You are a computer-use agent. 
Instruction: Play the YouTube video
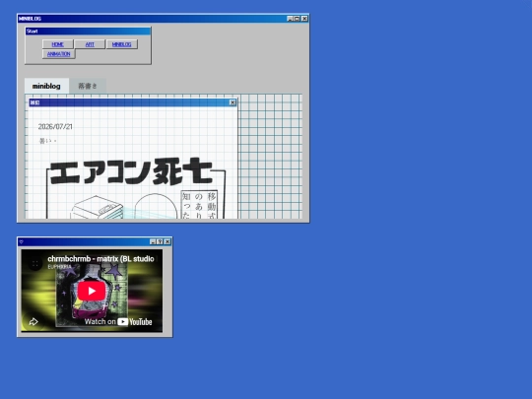point(92,291)
